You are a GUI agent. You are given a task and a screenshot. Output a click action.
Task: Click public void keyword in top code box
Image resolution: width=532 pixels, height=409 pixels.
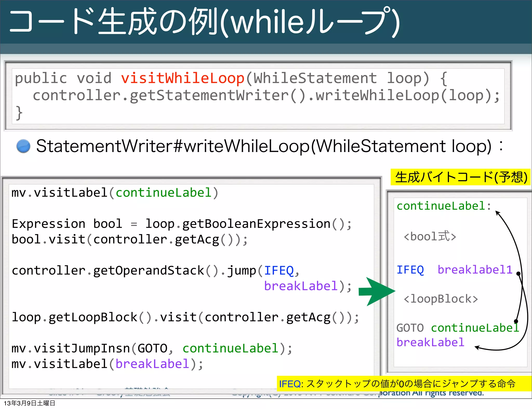click(x=63, y=78)
